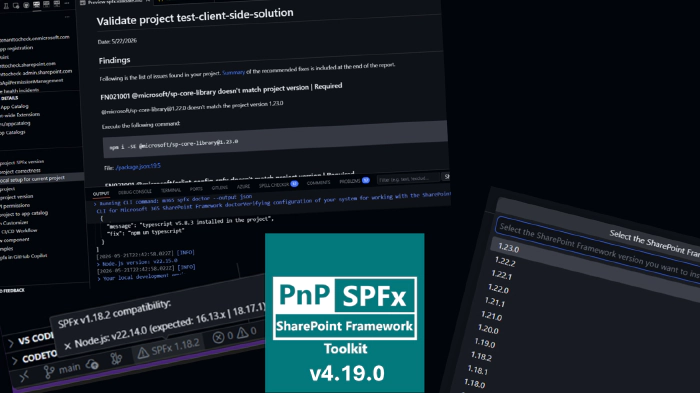
Task: Select project correctness action
Action: pos(20,171)
